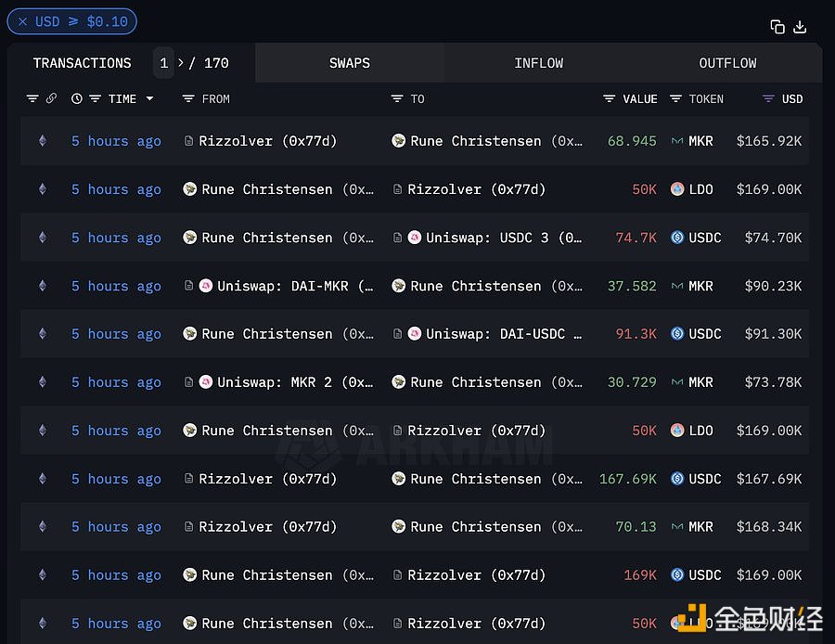
Task: Switch to the INFLOW tab
Action: tap(538, 63)
